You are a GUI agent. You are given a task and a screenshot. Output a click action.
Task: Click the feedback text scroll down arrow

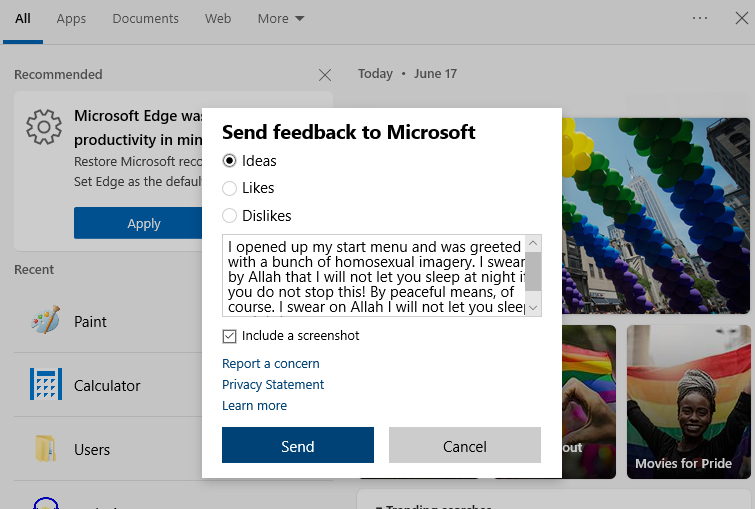tap(533, 308)
